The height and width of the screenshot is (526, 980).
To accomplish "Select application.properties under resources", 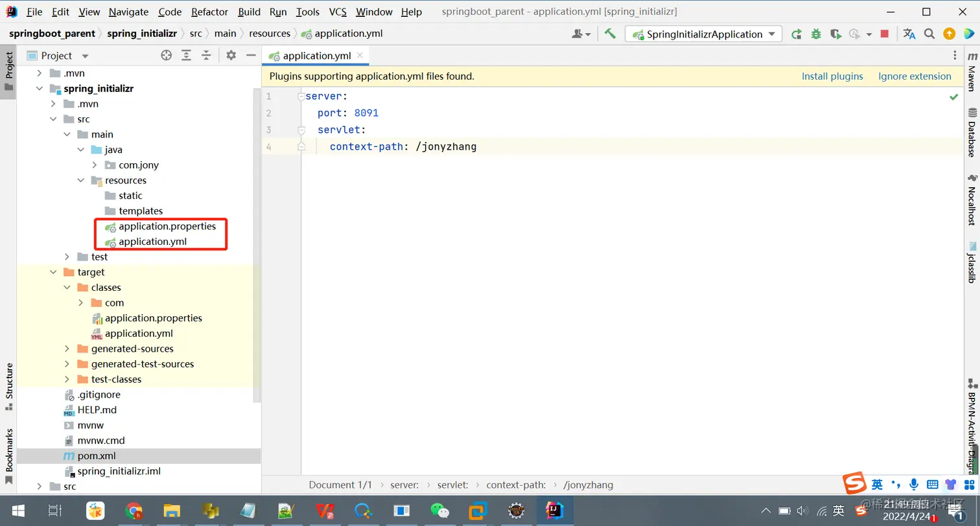I will click(167, 226).
